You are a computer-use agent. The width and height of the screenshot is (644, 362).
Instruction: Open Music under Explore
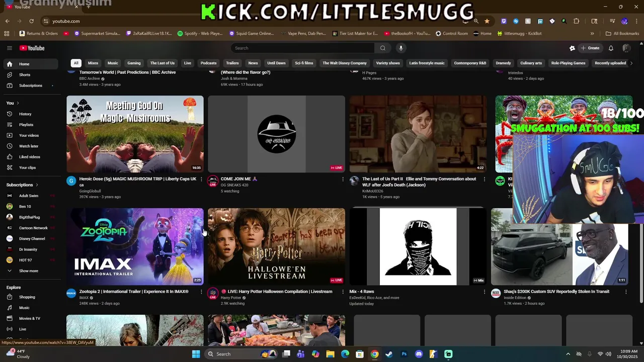point(30,308)
